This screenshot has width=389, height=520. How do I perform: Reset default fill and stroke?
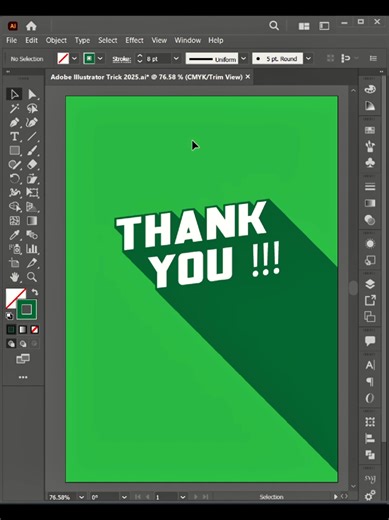(x=10, y=315)
